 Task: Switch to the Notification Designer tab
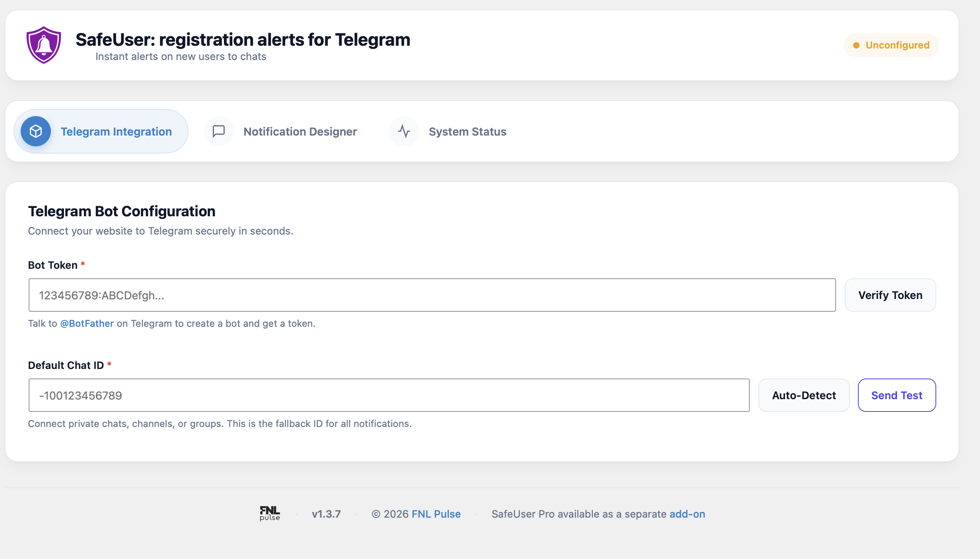click(x=280, y=131)
